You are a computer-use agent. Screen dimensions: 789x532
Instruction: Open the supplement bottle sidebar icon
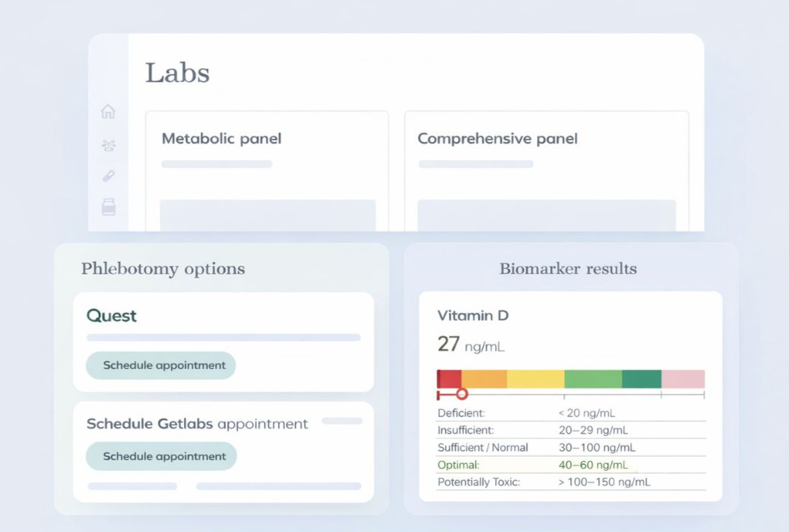(x=109, y=207)
